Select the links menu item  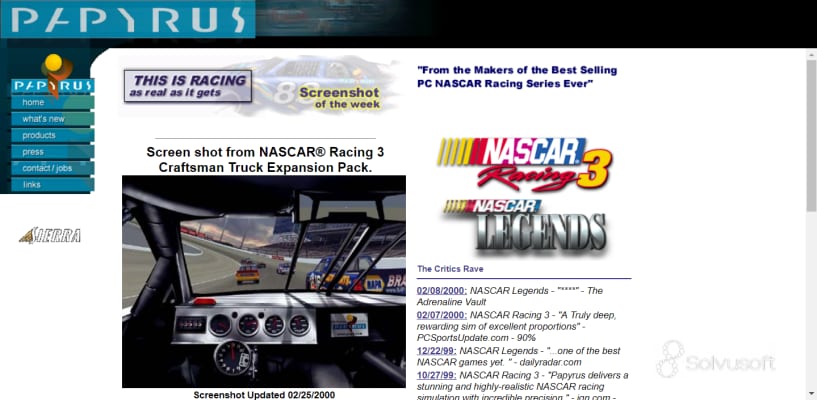point(32,185)
